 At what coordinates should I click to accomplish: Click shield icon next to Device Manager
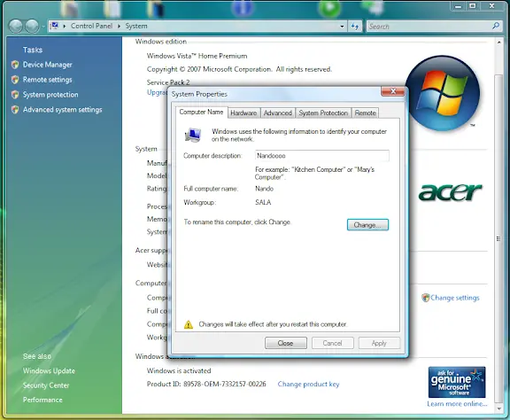point(15,65)
